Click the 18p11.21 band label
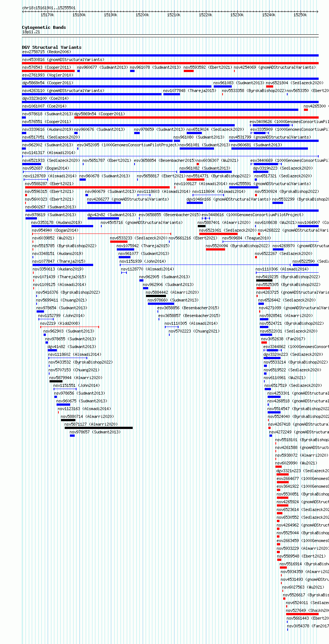Screen dimensions: 329x644 pyautogui.click(x=31, y=32)
